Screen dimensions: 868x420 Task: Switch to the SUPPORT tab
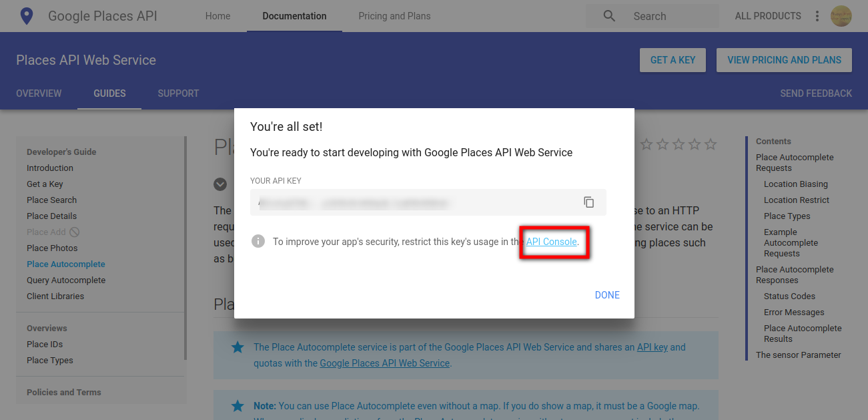point(178,93)
